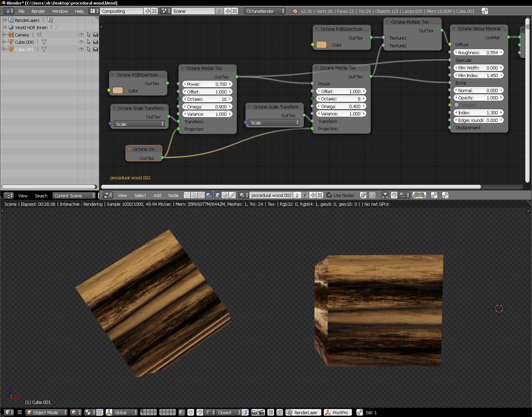The image size is (532, 417).
Task: Click the World HDR Innen globe icon
Action: [11, 27]
